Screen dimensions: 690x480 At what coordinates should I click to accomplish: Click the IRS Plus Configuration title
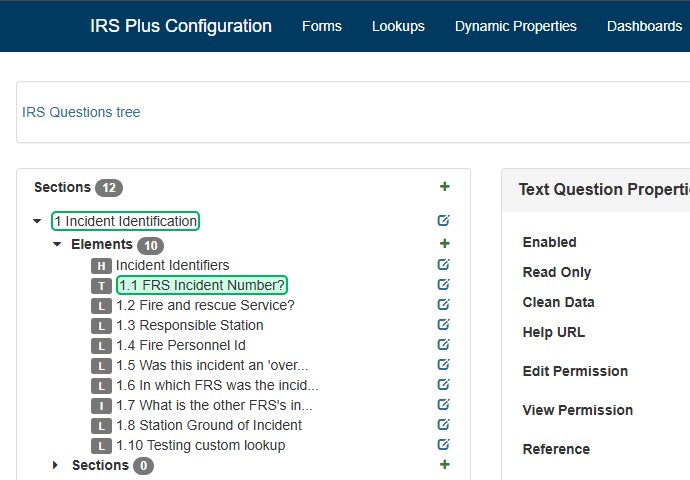(180, 26)
